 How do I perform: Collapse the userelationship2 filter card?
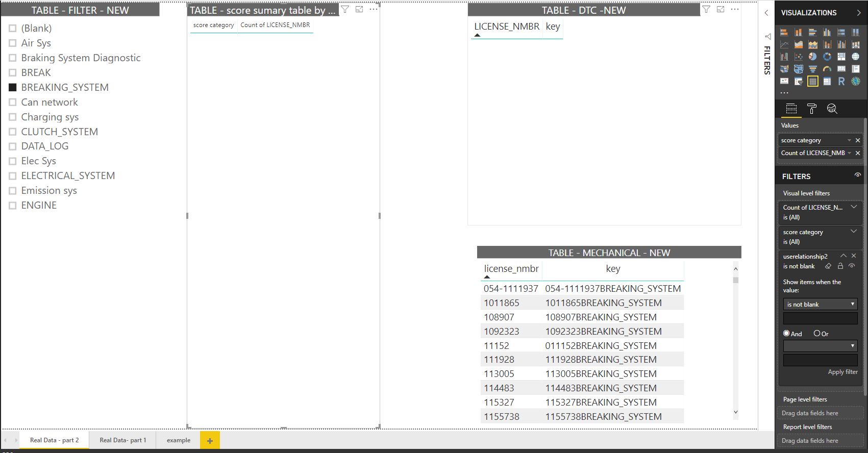click(844, 256)
